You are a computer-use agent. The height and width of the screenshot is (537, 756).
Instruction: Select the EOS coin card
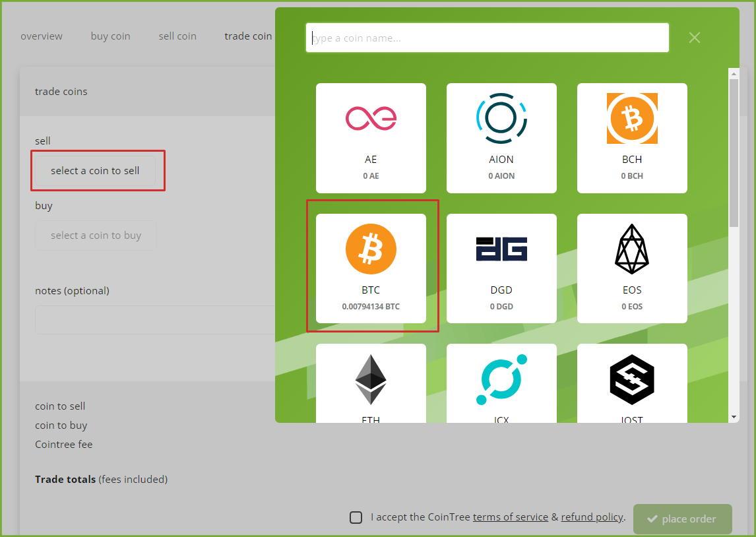[632, 268]
